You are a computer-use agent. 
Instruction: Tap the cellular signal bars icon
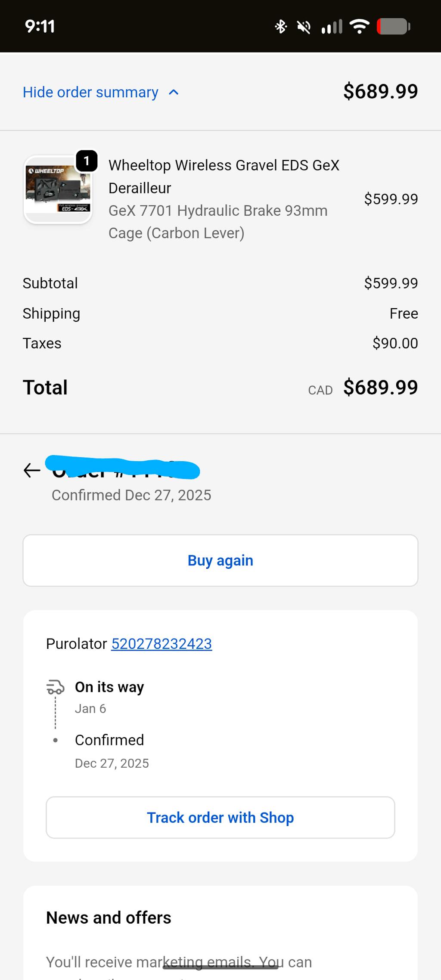click(332, 27)
